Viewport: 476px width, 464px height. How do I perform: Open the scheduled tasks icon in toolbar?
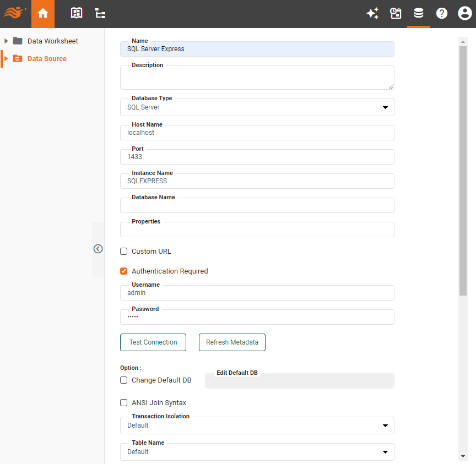click(396, 13)
